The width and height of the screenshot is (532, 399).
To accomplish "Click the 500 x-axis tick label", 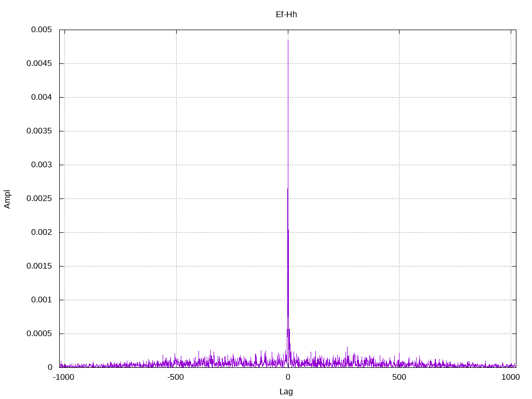I will coord(399,377).
